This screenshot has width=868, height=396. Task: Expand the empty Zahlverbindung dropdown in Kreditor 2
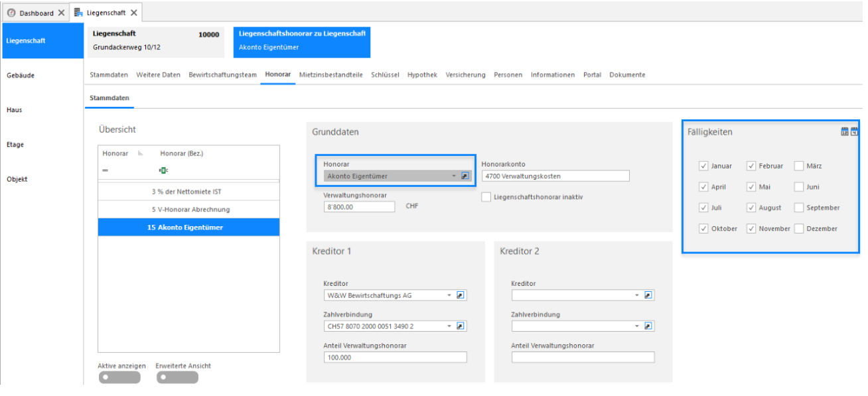[x=638, y=326]
